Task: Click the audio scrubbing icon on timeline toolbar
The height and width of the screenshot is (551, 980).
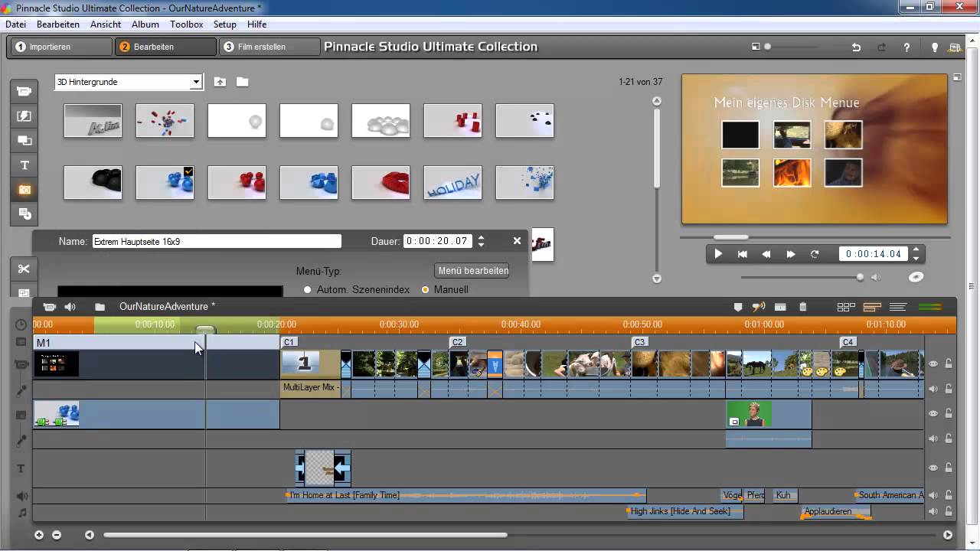Action: (759, 307)
